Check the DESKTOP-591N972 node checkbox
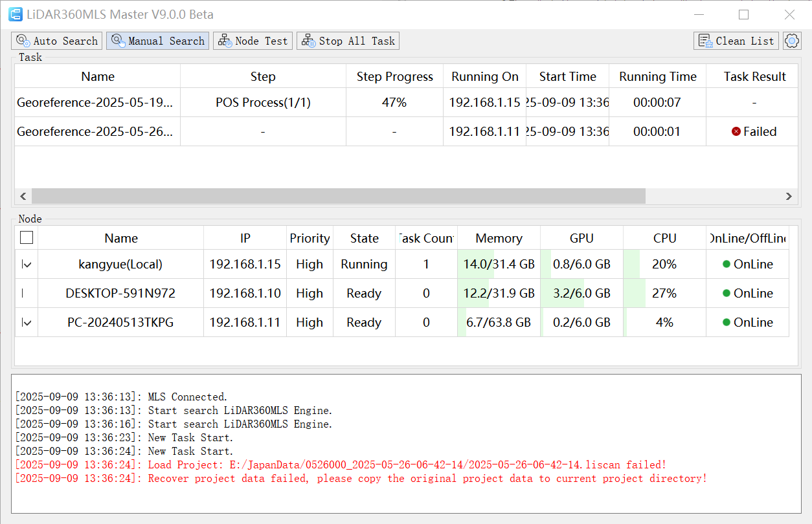The image size is (812, 524). (27, 293)
